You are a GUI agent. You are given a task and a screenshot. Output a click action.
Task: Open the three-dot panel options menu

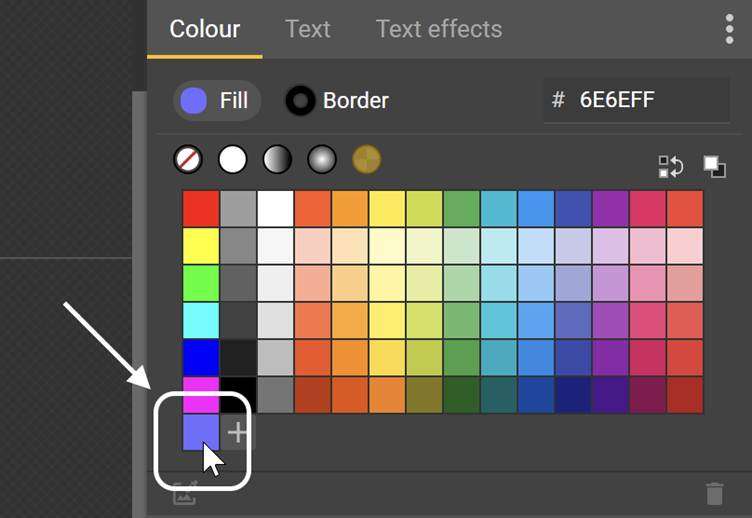pyautogui.click(x=729, y=29)
